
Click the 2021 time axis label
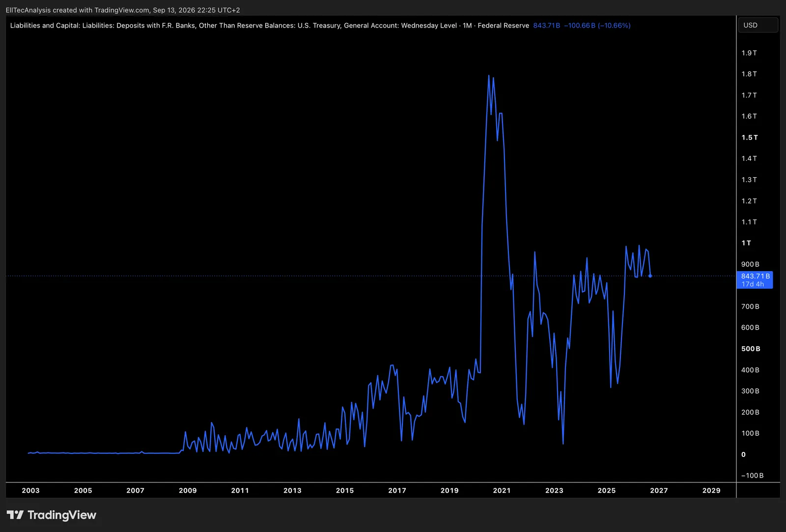point(502,490)
